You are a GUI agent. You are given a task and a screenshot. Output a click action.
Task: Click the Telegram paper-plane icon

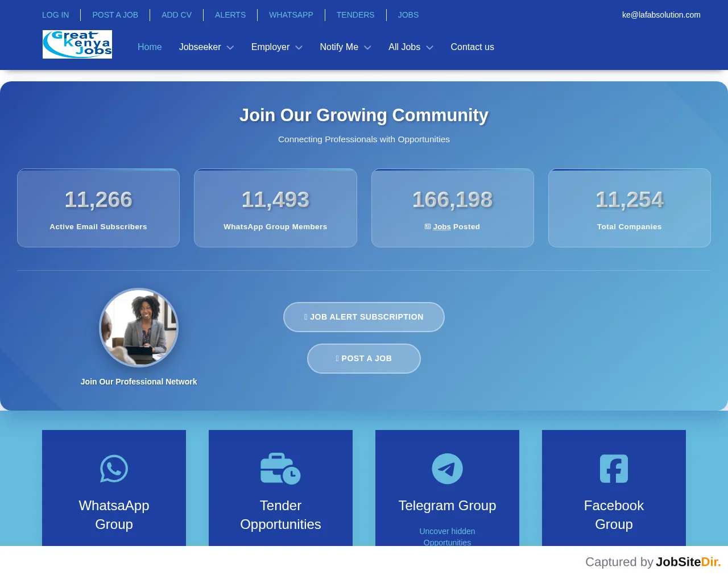447,469
